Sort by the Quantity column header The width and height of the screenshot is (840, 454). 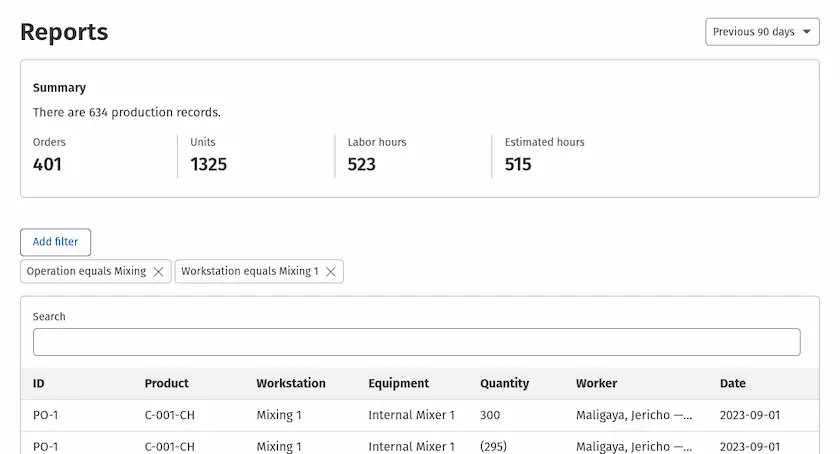tap(505, 383)
